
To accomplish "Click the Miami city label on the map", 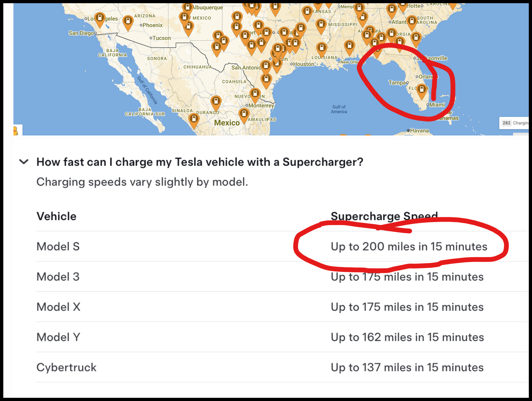I will point(436,105).
